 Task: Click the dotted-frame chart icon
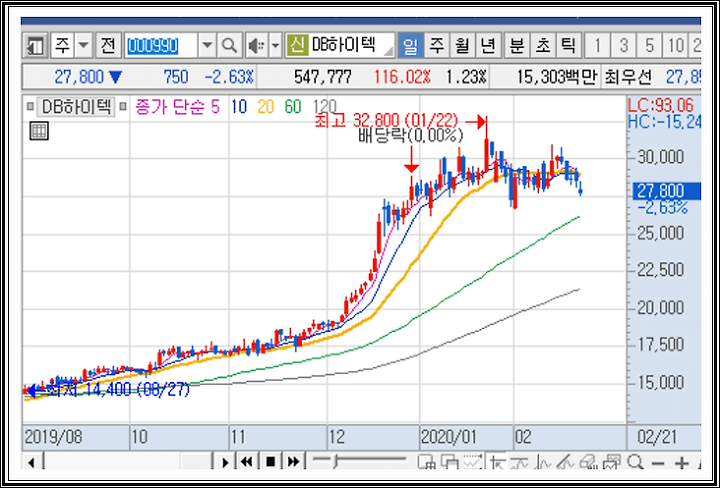(472, 463)
